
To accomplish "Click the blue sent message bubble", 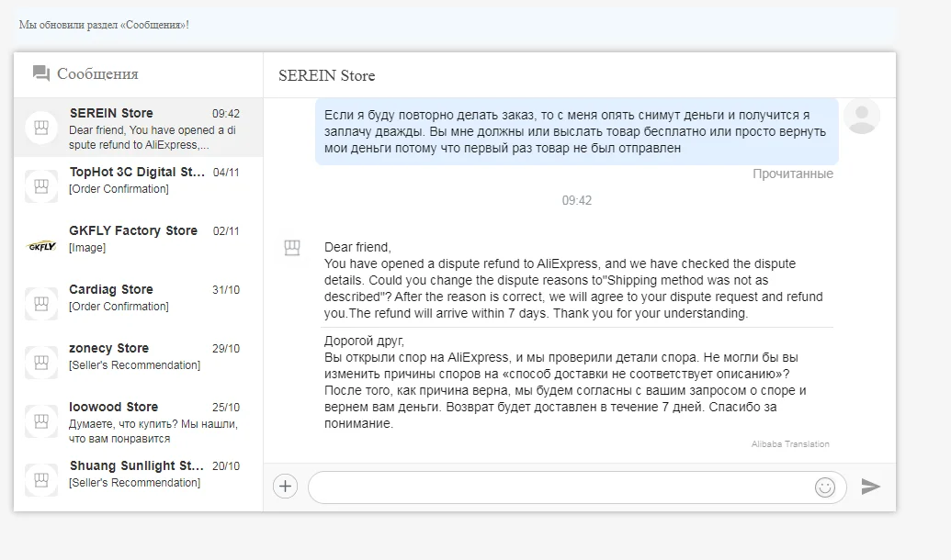I will click(x=577, y=131).
